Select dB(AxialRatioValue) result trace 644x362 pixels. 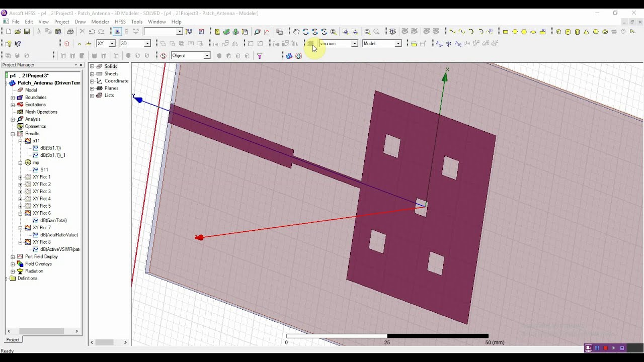pyautogui.click(x=59, y=235)
